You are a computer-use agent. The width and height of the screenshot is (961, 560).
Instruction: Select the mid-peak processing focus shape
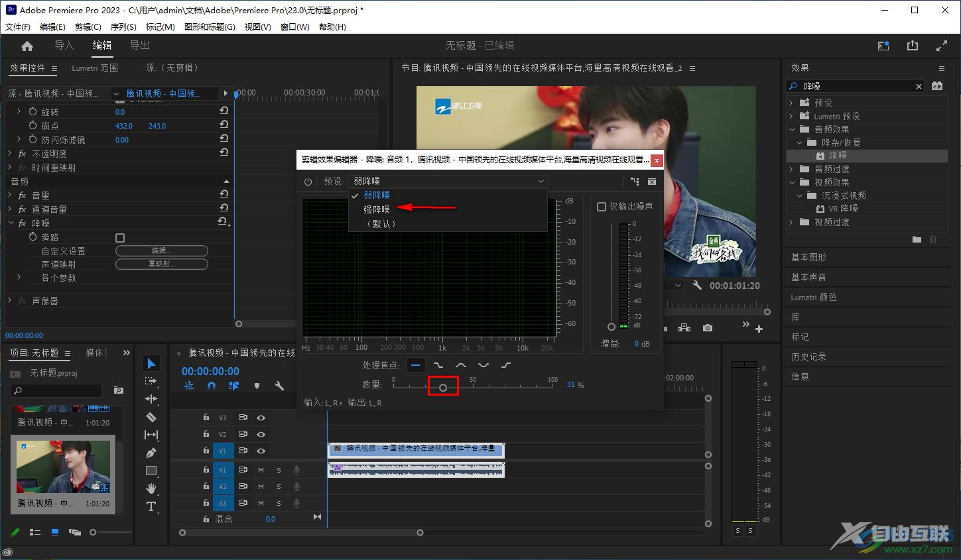pyautogui.click(x=461, y=365)
